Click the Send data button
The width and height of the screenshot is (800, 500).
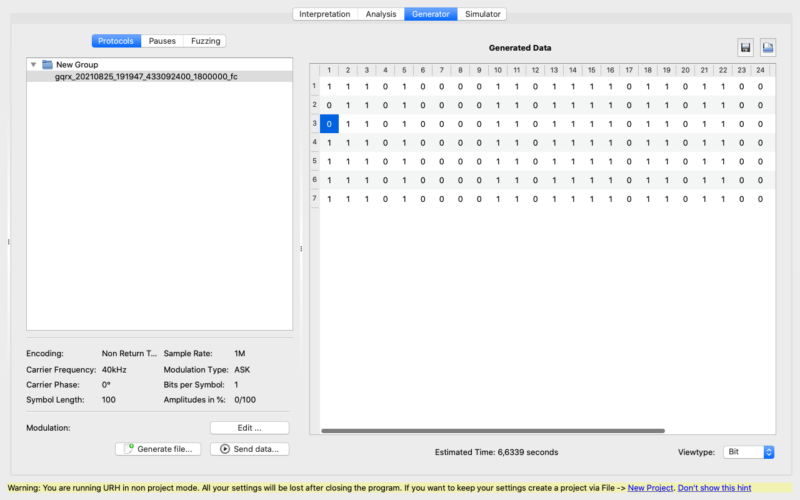pyautogui.click(x=250, y=449)
